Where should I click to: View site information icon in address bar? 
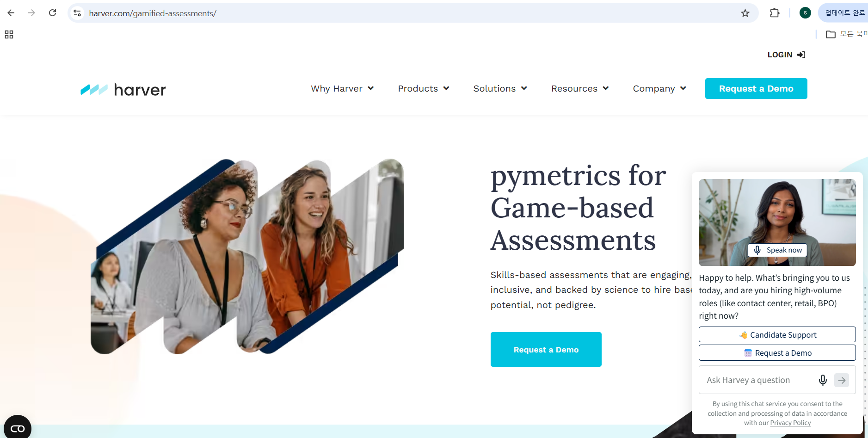pyautogui.click(x=77, y=13)
